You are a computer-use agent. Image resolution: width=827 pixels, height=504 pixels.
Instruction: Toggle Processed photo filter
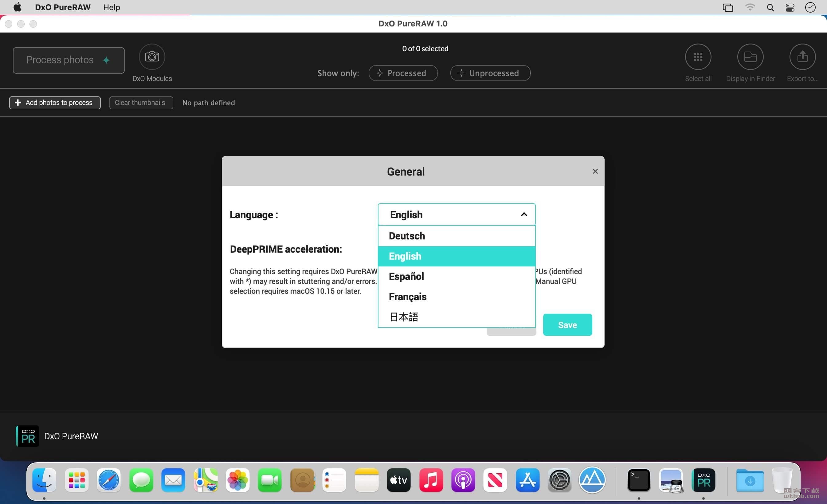403,72
